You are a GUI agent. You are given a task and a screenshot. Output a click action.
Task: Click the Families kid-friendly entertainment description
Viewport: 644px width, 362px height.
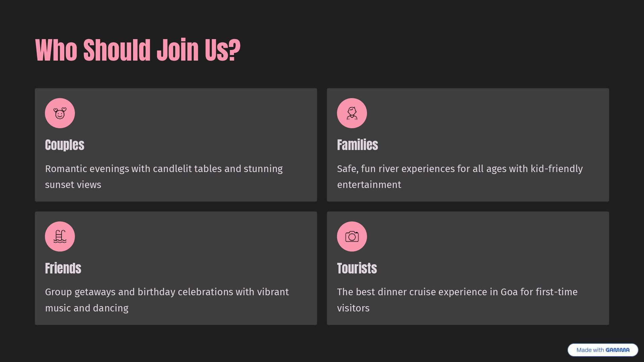pyautogui.click(x=460, y=177)
